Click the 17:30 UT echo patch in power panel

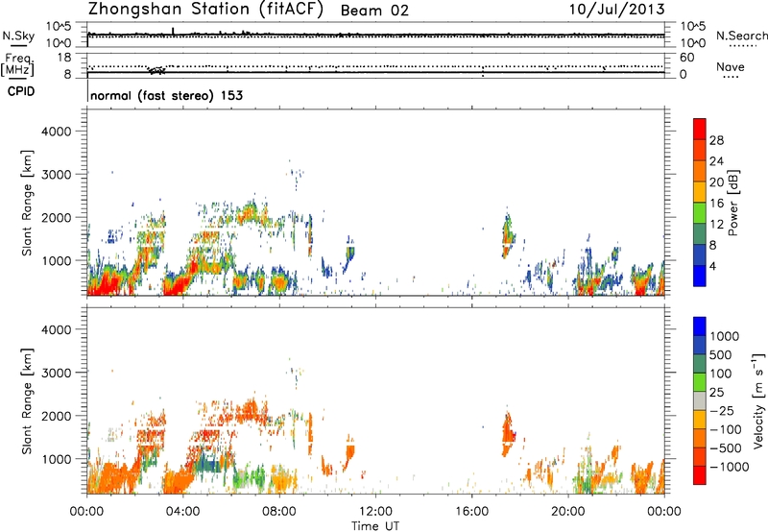pyautogui.click(x=508, y=234)
